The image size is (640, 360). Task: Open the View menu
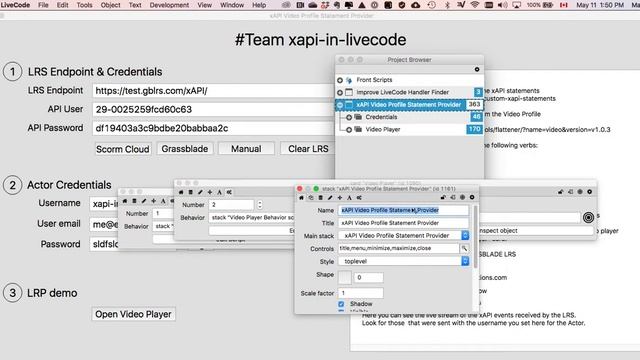click(204, 5)
